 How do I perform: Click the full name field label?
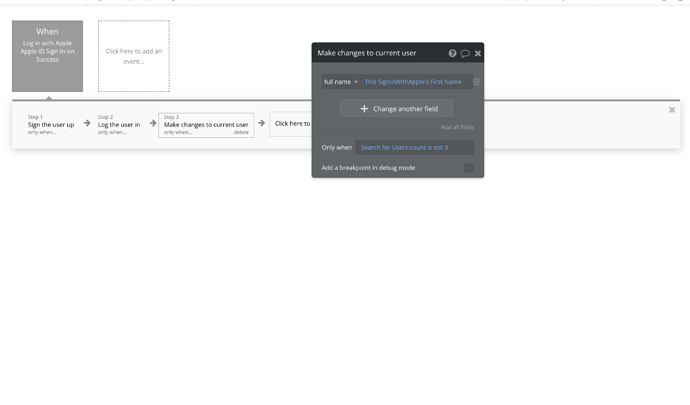(338, 82)
